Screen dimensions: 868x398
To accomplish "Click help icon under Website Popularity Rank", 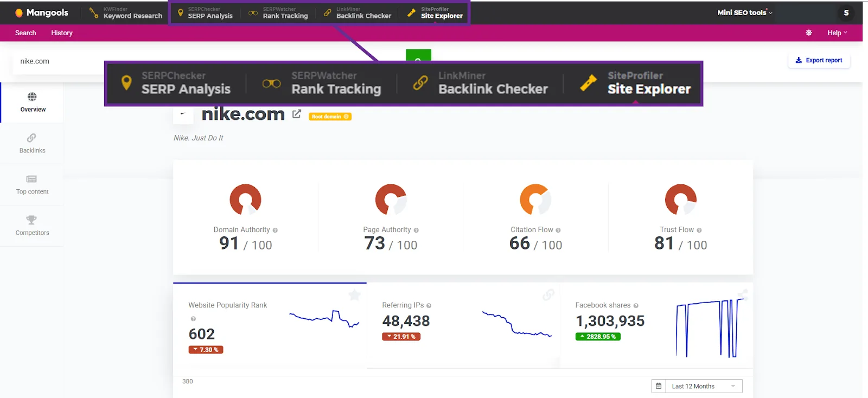I will (193, 319).
